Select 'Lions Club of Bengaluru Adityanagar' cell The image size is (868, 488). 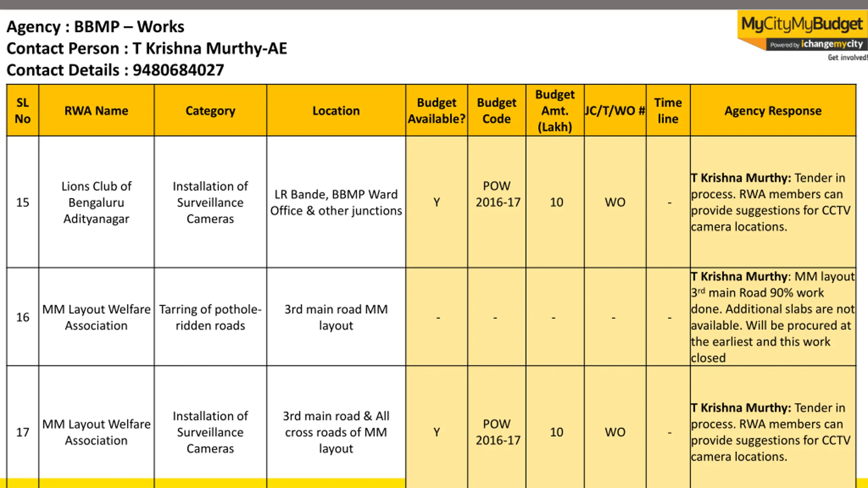96,202
